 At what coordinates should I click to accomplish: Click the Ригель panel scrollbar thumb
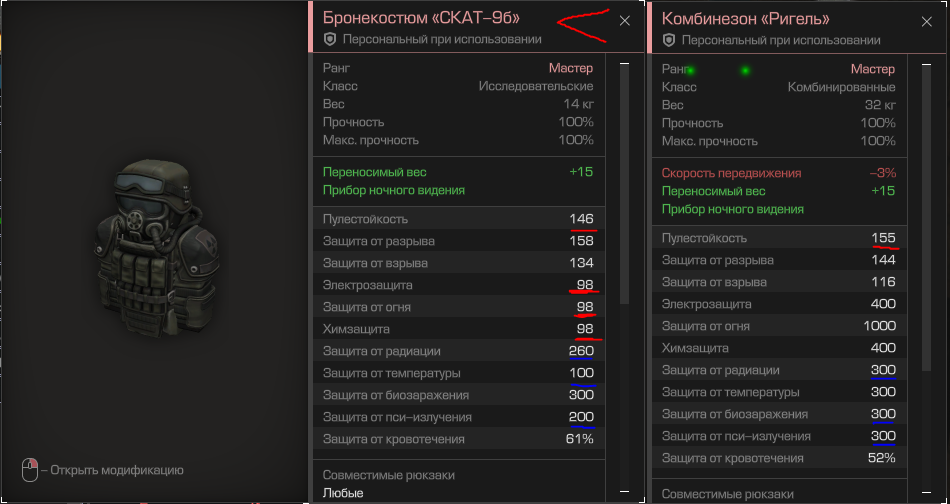click(926, 218)
